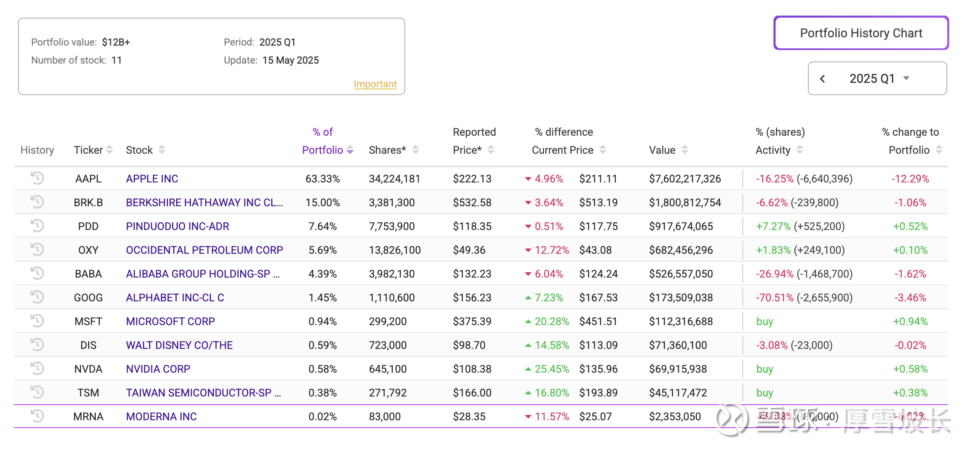Toggle the Value column sort arrows
Image resolution: width=980 pixels, height=451 pixels.
tap(685, 150)
